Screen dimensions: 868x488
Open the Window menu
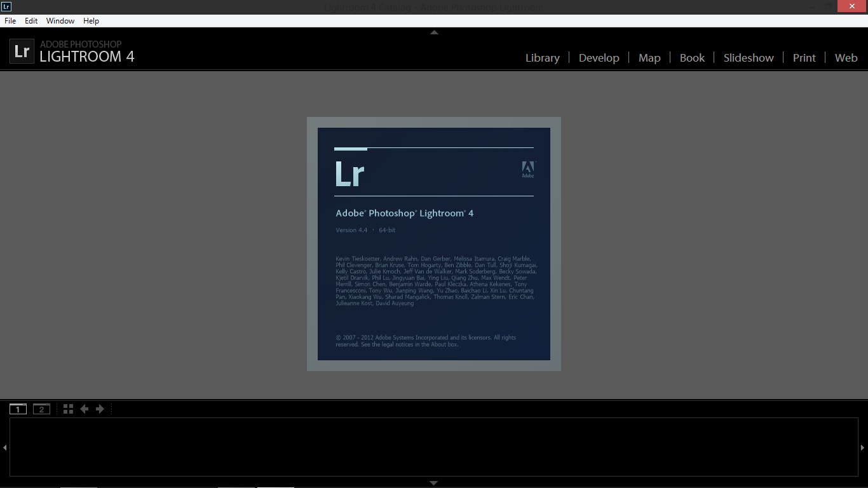[x=60, y=21]
